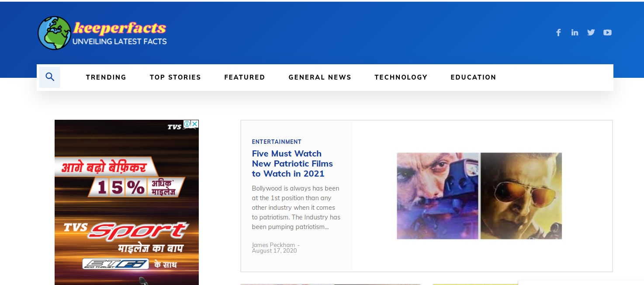Click the search magnifier icon
This screenshot has height=285, width=644.
point(50,77)
